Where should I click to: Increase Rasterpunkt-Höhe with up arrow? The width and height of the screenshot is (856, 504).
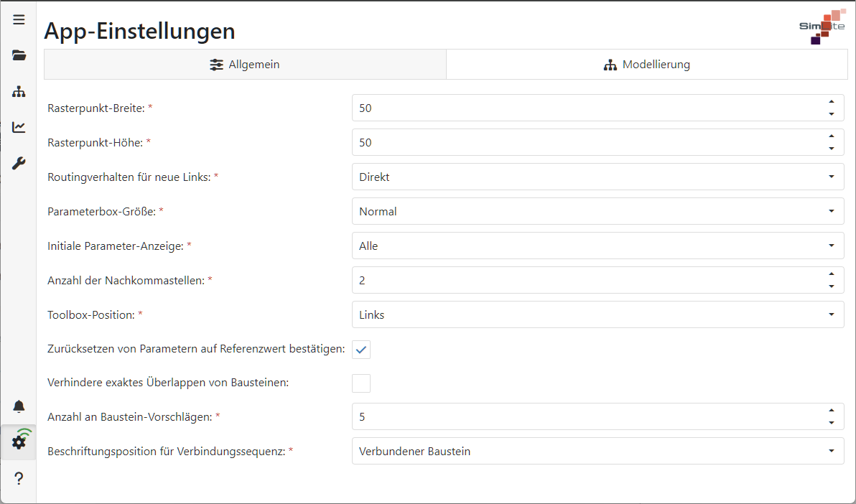tap(832, 136)
